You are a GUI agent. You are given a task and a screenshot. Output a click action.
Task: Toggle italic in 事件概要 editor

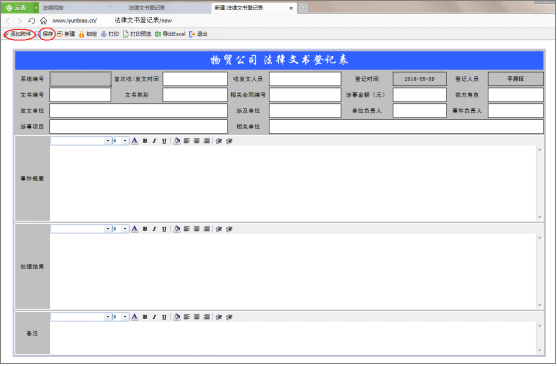coord(154,141)
